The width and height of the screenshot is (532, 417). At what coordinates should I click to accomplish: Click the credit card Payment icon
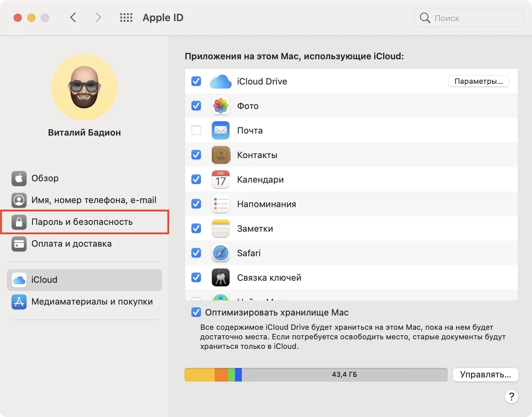(x=19, y=244)
